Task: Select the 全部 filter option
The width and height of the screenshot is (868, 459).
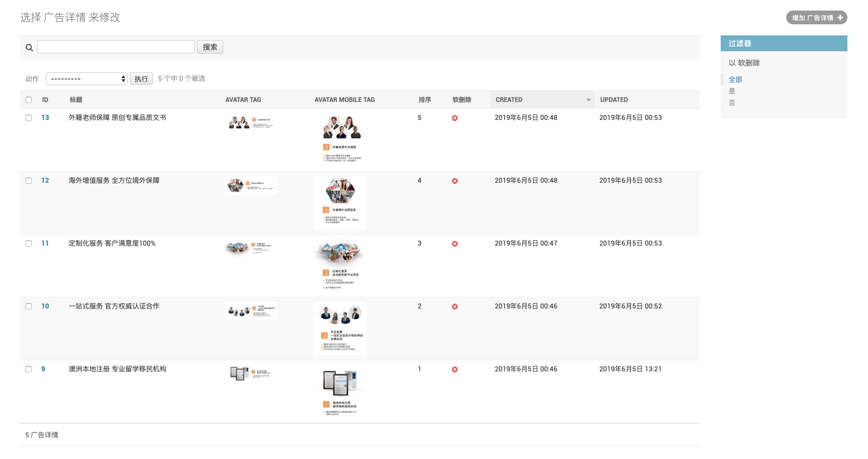Action: point(735,79)
